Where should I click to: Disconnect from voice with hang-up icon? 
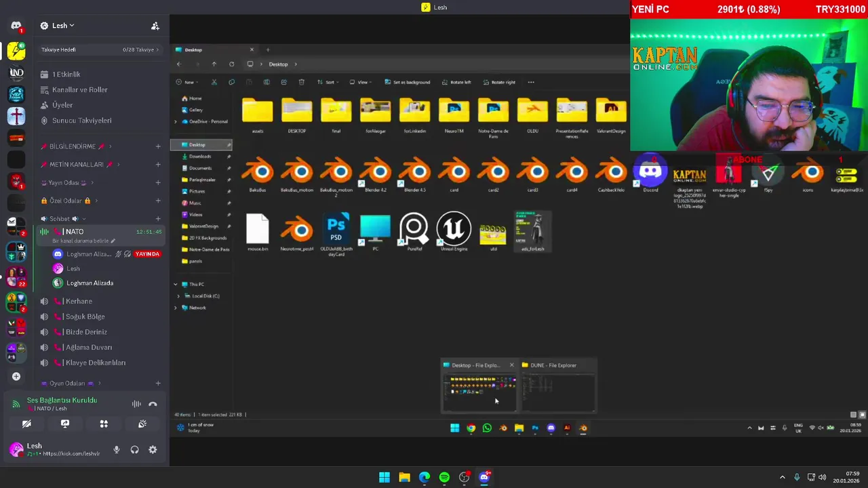tap(153, 404)
